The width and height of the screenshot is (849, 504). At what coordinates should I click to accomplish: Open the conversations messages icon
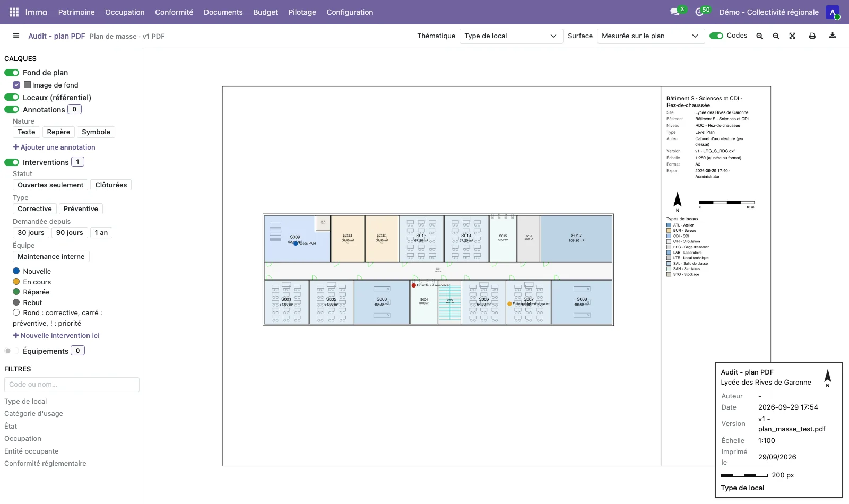point(675,12)
